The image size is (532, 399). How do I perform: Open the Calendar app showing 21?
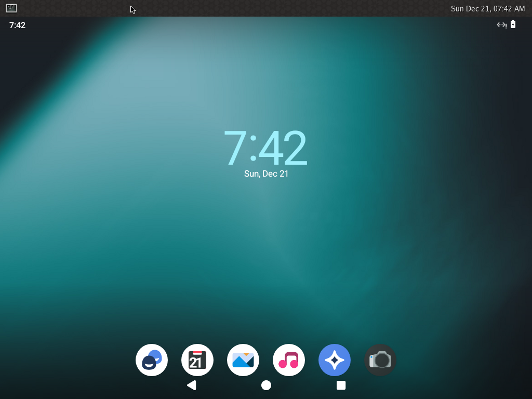click(197, 360)
